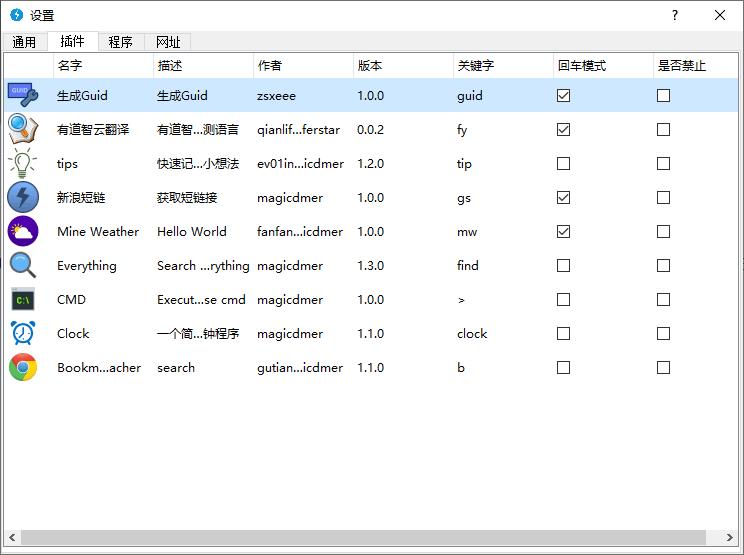This screenshot has width=744, height=555.
Task: Enable 回车模式 for the tips plugin
Action: pyautogui.click(x=564, y=164)
